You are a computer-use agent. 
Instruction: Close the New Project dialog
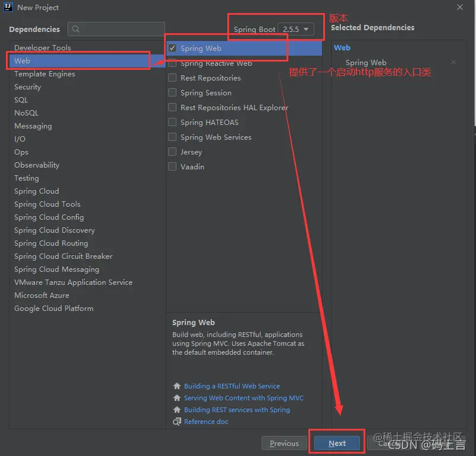[460, 7]
